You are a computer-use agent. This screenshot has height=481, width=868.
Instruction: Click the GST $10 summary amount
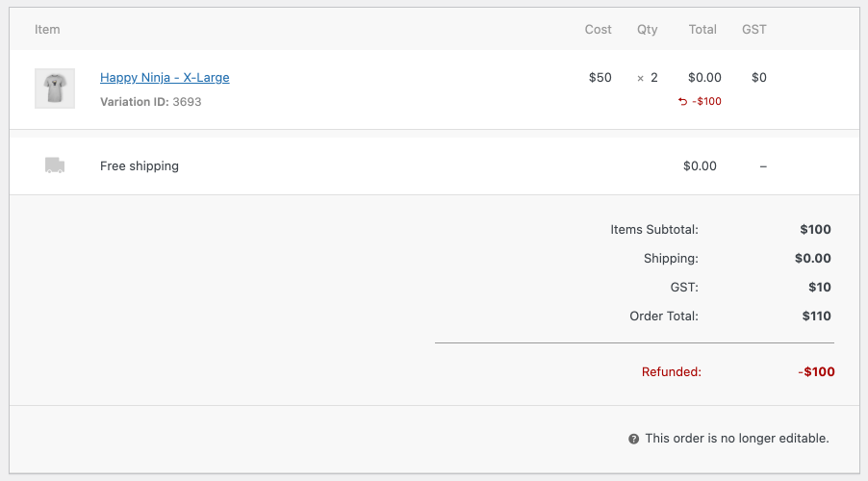[x=820, y=287]
